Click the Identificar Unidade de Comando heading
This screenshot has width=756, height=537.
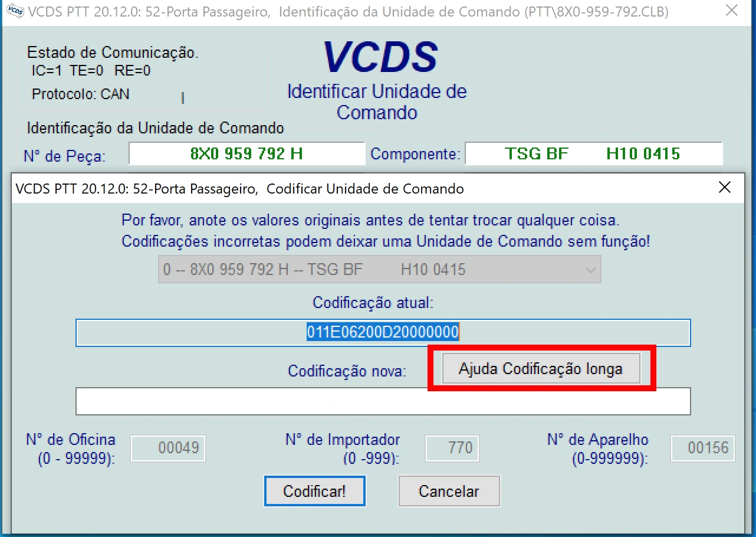click(377, 101)
